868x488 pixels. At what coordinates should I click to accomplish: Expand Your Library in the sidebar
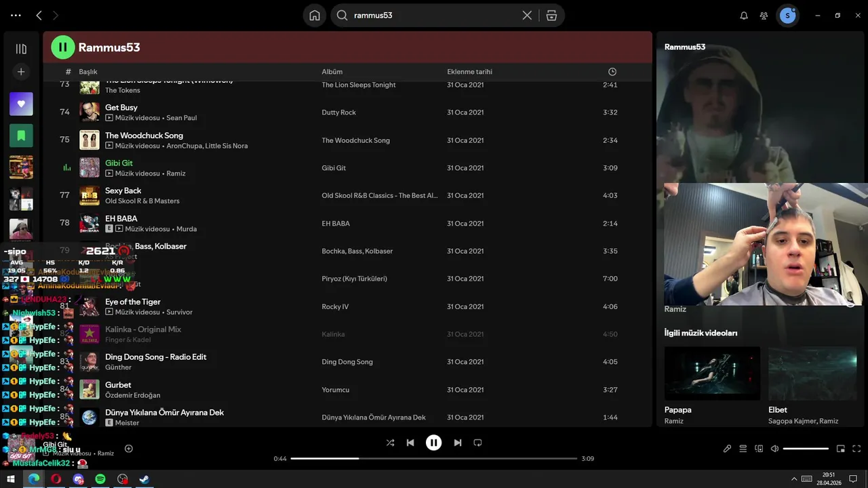click(21, 49)
